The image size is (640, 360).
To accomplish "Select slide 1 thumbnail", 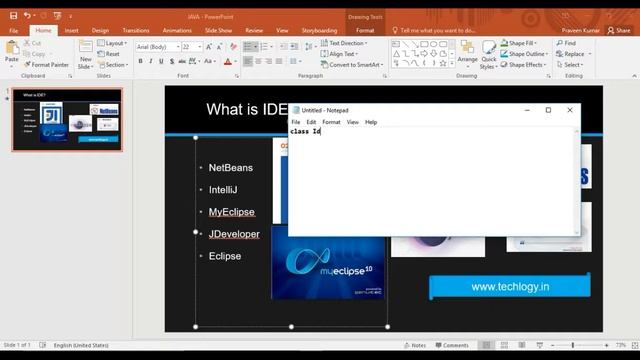I will click(67, 120).
